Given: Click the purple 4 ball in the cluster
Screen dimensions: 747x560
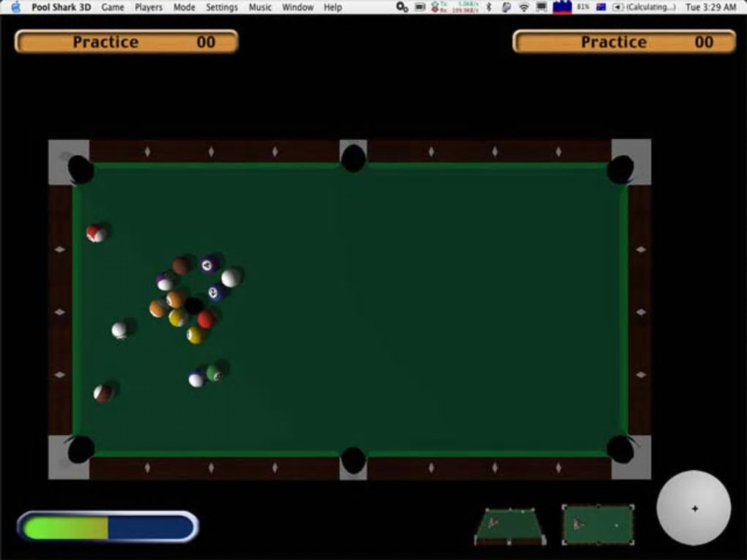Looking at the screenshot, I should (208, 264).
